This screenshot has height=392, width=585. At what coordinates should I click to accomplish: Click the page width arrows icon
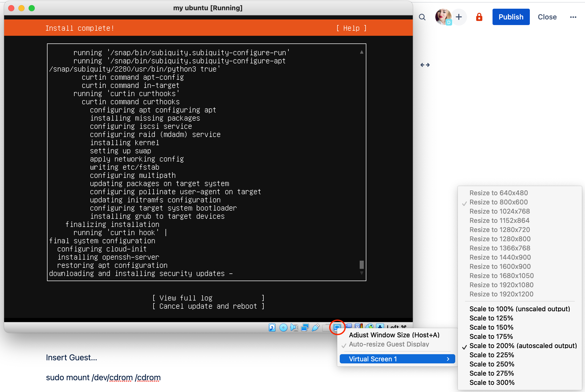pos(425,65)
